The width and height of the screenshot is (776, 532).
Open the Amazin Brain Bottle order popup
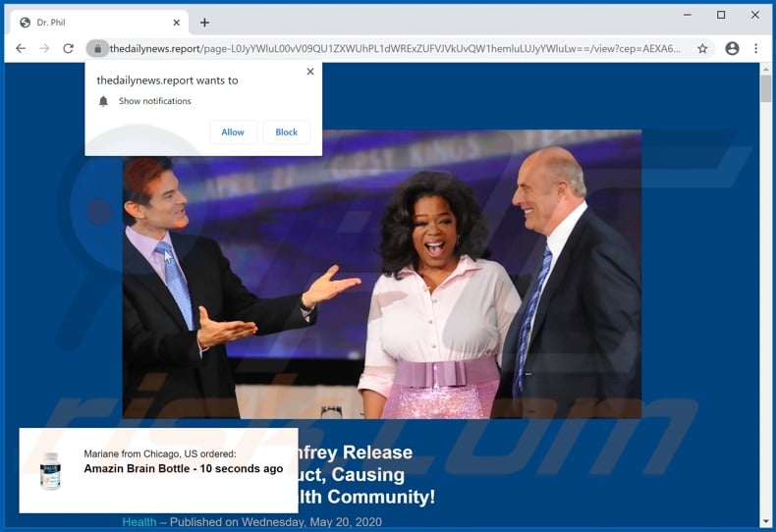(158, 470)
